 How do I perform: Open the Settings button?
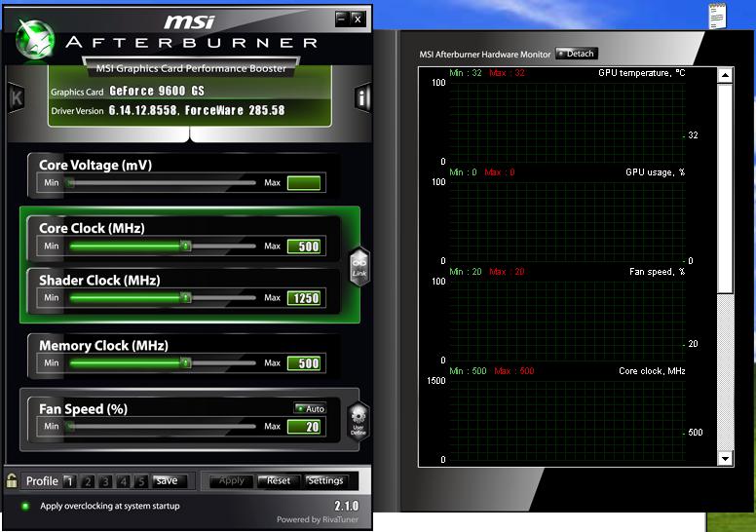(x=325, y=481)
